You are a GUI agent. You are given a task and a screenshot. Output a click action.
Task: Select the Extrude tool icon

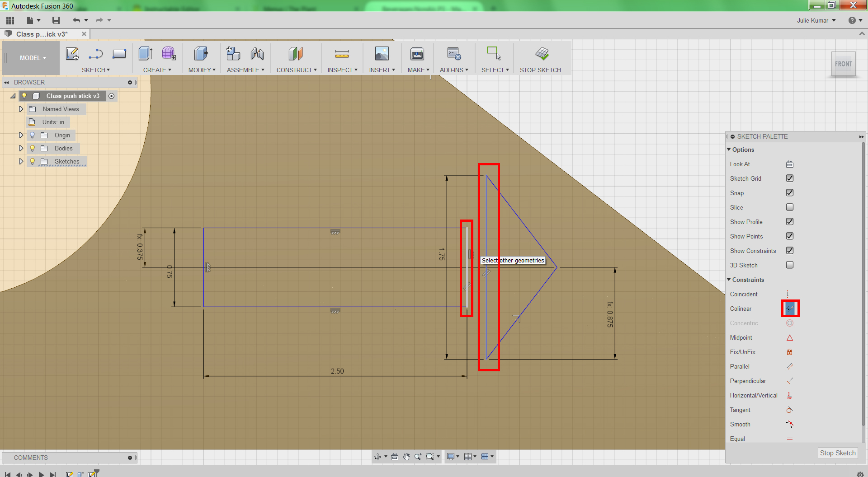tap(146, 54)
